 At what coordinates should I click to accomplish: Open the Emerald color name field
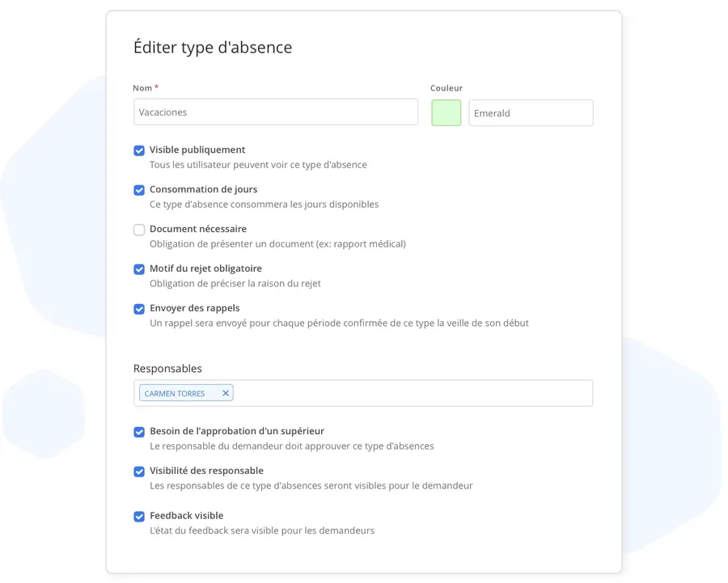(531, 113)
